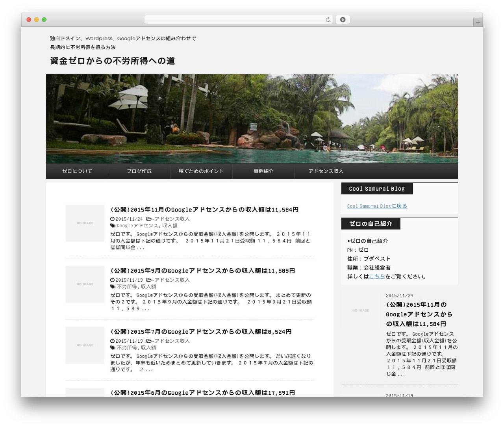Click the ゼロの自己紹介 widget heading
Viewport: 504px width, 427px height.
(x=371, y=224)
